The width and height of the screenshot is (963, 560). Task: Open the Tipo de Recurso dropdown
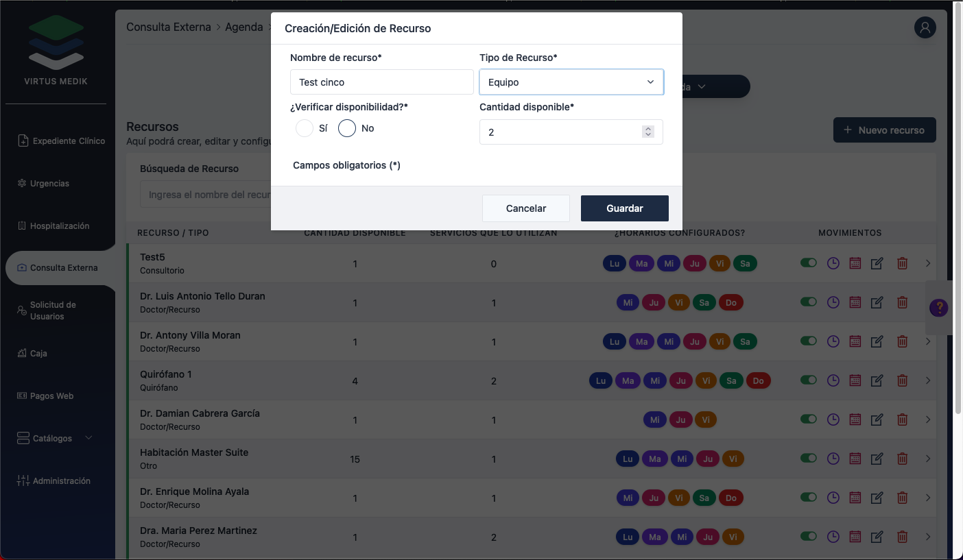pos(571,82)
